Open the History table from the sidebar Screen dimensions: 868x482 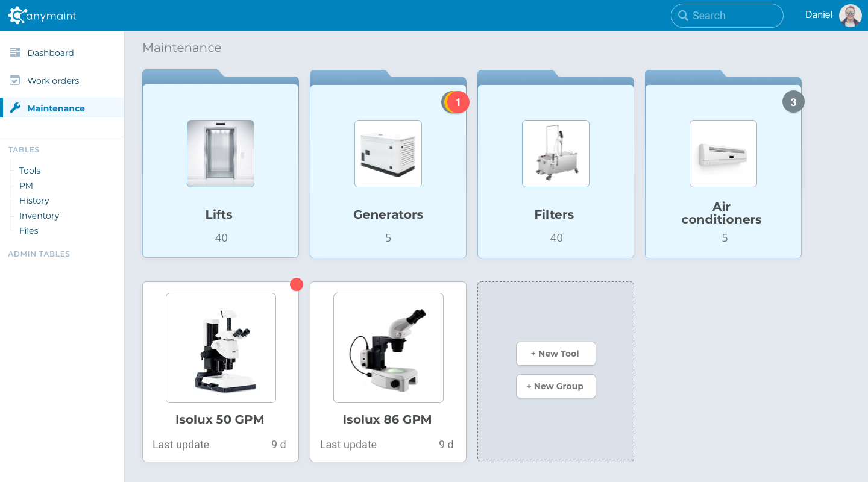click(34, 200)
